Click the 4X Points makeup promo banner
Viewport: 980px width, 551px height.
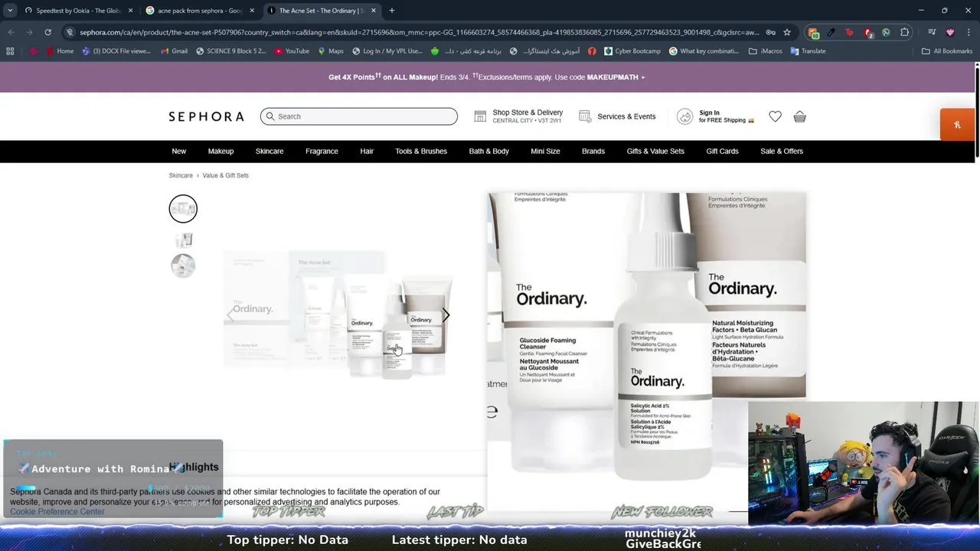487,77
